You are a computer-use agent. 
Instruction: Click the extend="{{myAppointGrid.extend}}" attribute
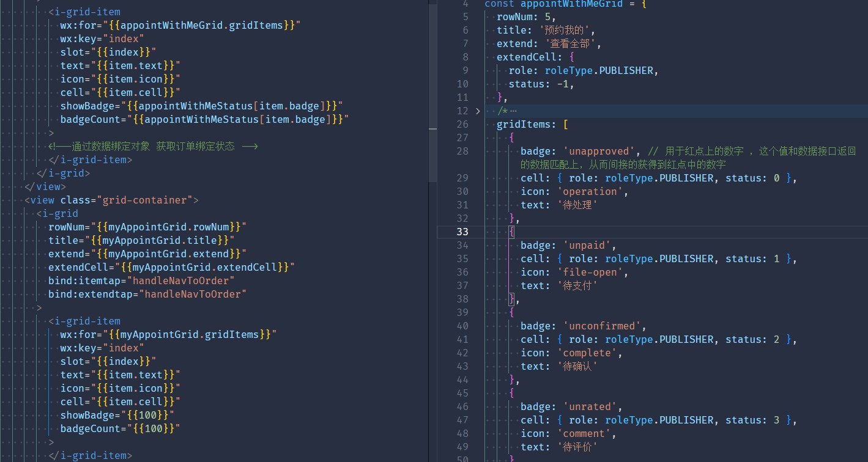pyautogui.click(x=147, y=254)
